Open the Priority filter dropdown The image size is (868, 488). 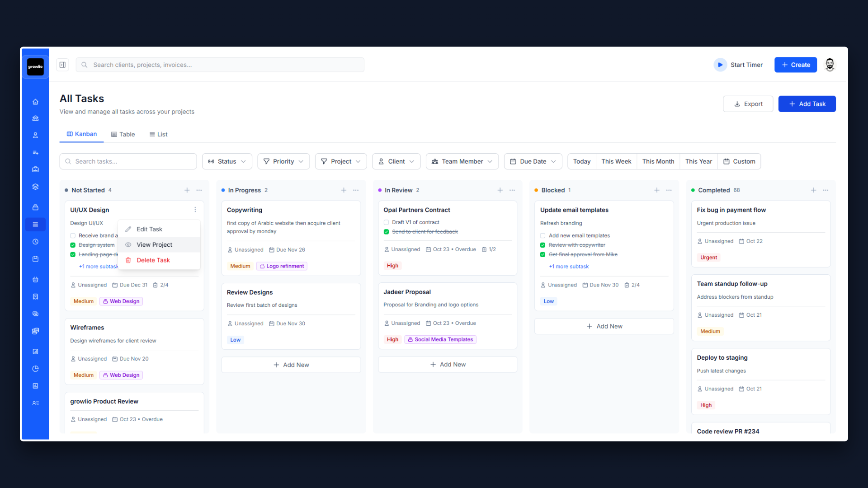[283, 161]
